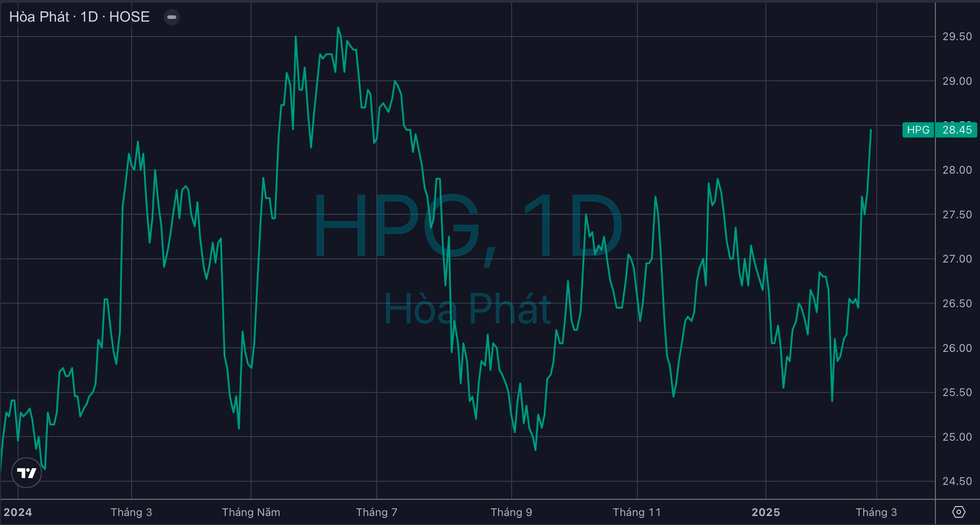Viewport: 980px width, 525px height.
Task: Select the green HPG symbol label
Action: pyautogui.click(x=918, y=130)
